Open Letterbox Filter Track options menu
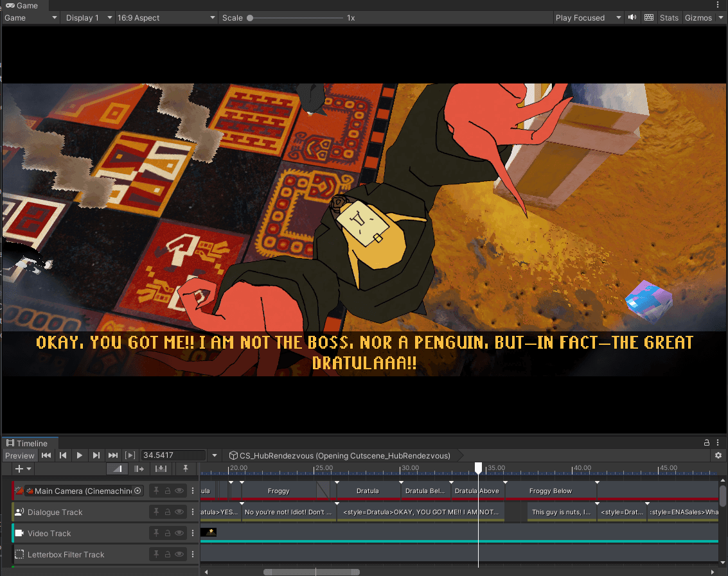 193,554
